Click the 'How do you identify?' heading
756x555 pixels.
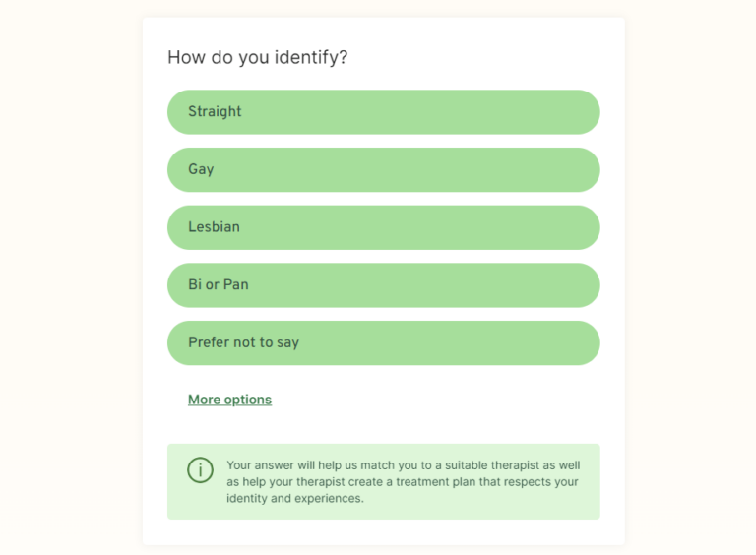coord(258,57)
